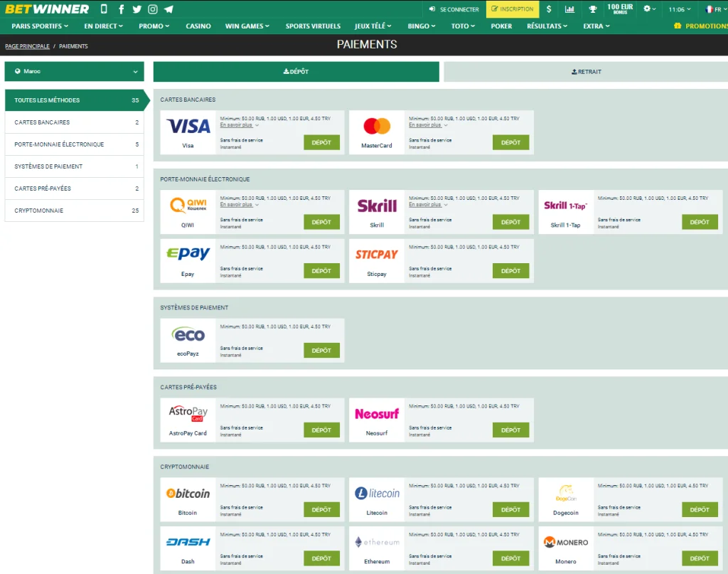Click Dépôt button for Monero
Screen dimensions: 728x574
click(700, 558)
